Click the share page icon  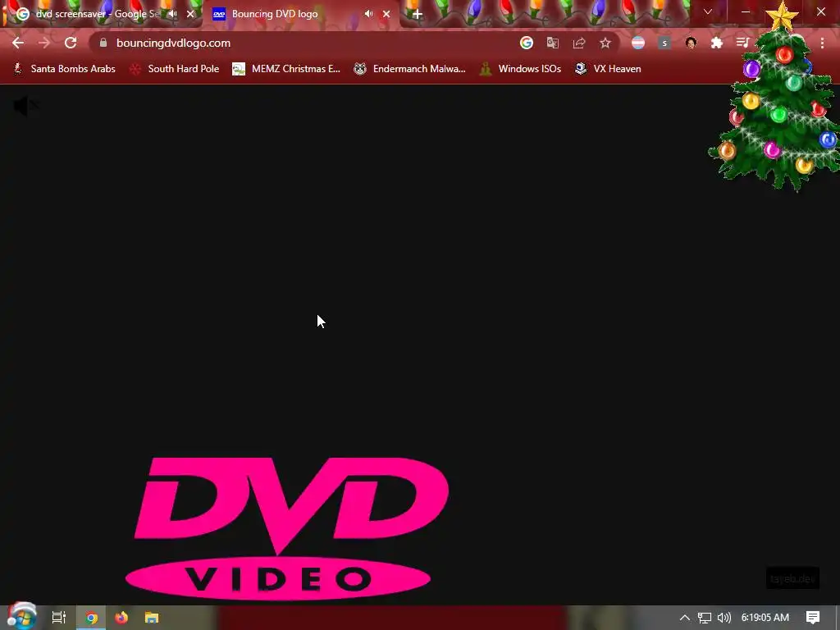(579, 43)
